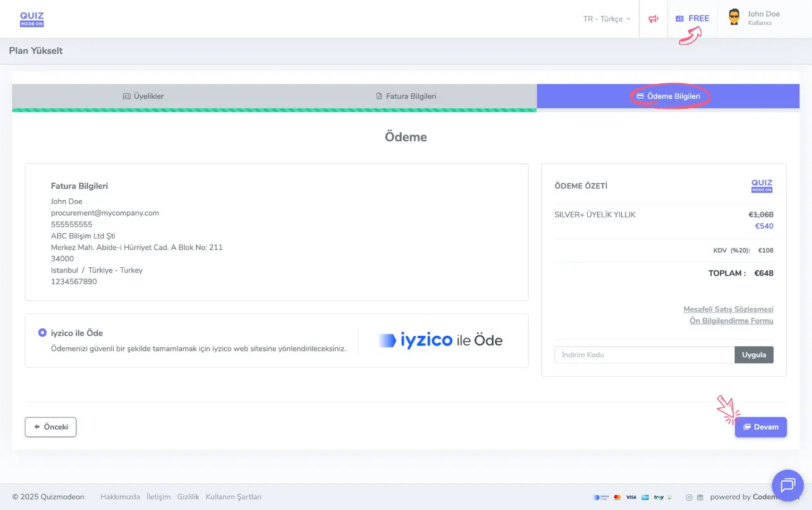The width and height of the screenshot is (812, 510).
Task: Go back with the Önceki button
Action: click(50, 427)
